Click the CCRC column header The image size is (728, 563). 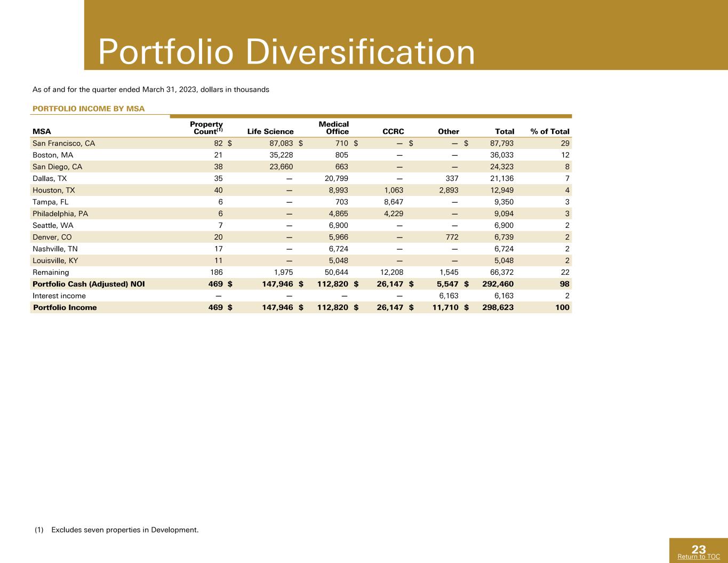tap(394, 131)
